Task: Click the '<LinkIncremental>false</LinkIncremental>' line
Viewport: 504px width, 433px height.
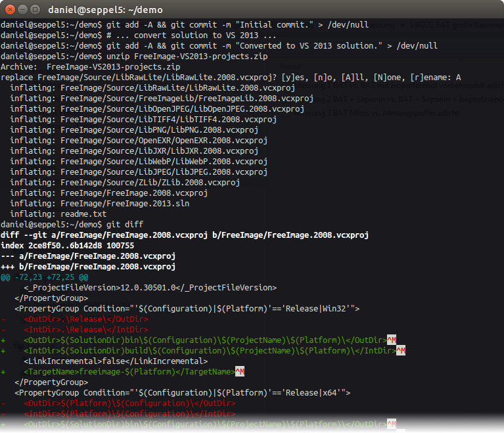Action: 116,361
